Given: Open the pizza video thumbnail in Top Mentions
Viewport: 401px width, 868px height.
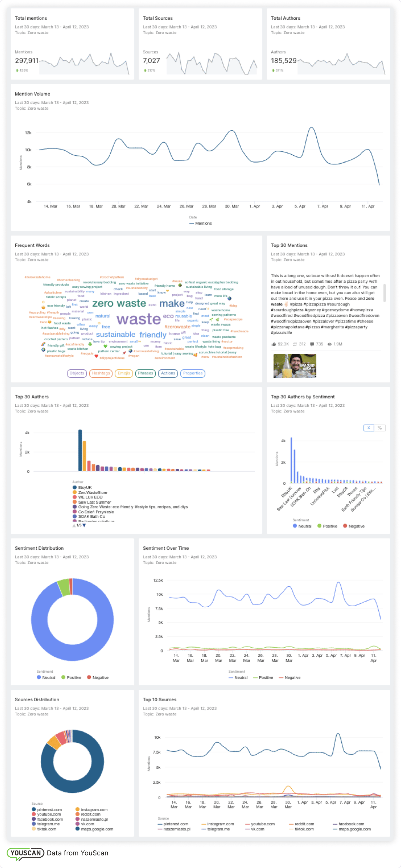Looking at the screenshot, I should (x=294, y=366).
